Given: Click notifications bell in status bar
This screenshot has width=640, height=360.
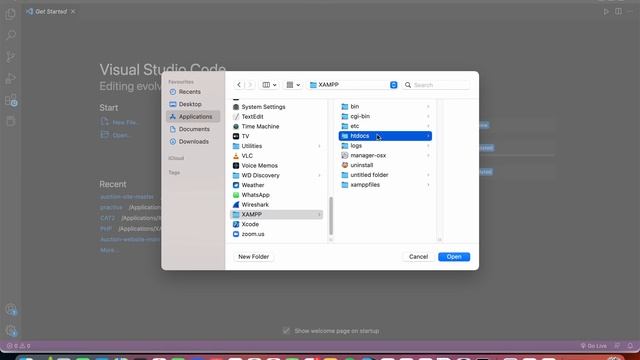Looking at the screenshot, I should coord(630,346).
